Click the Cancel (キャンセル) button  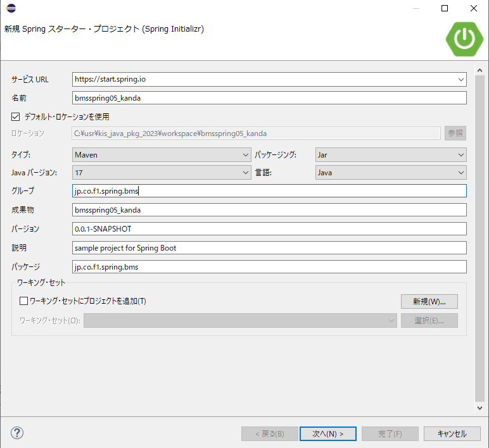tap(452, 433)
